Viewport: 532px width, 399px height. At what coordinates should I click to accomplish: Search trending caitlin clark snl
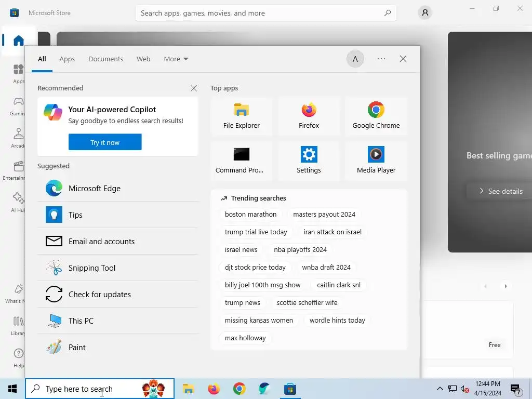[x=339, y=285]
